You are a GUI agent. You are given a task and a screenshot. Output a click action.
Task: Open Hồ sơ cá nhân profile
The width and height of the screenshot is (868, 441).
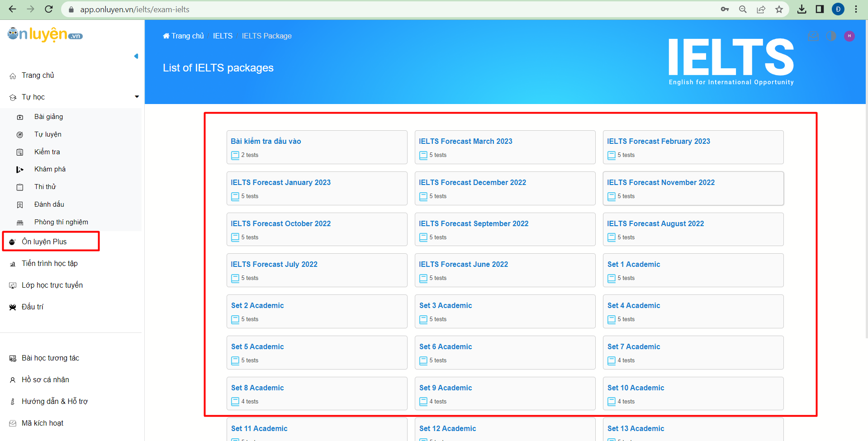click(x=45, y=379)
